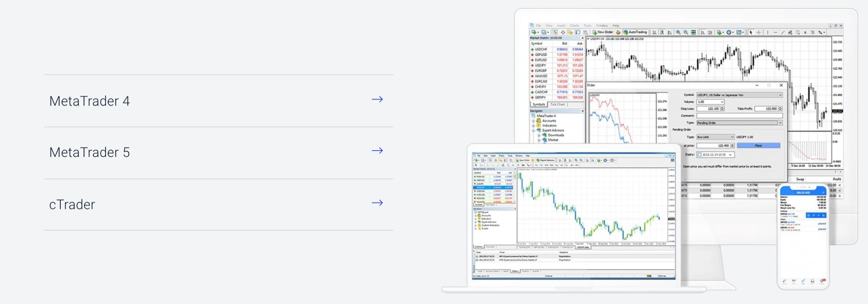868x304 pixels.
Task: Open the MetaTrader 5 link
Action: pyautogui.click(x=219, y=152)
